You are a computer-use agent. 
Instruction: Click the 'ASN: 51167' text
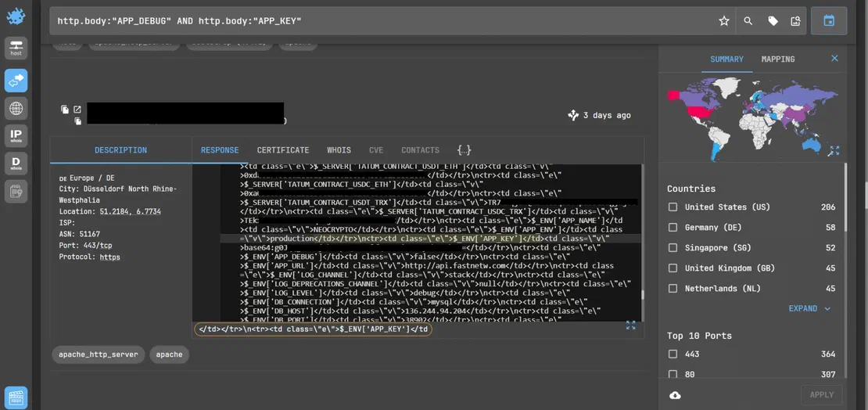(x=80, y=234)
